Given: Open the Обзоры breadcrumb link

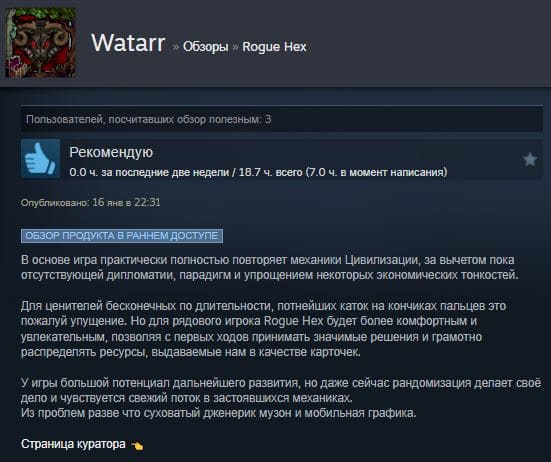Looking at the screenshot, I should (206, 47).
